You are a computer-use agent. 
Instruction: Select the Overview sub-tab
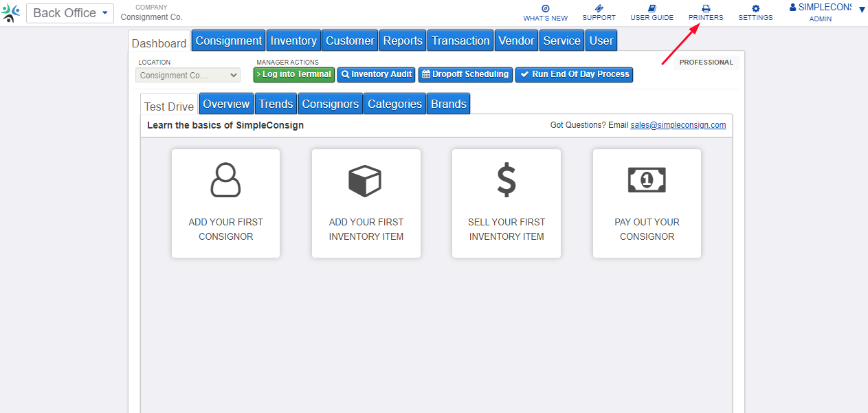point(226,104)
